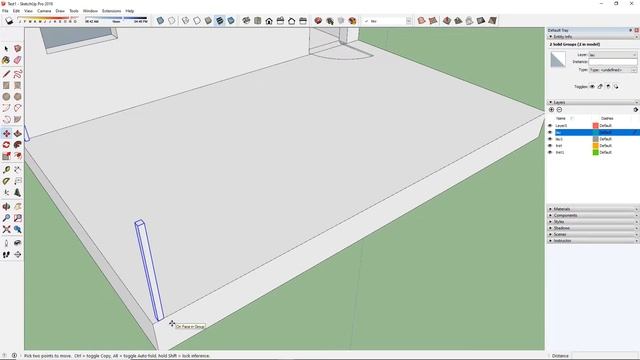Choose the Rectangle tool

6,85
